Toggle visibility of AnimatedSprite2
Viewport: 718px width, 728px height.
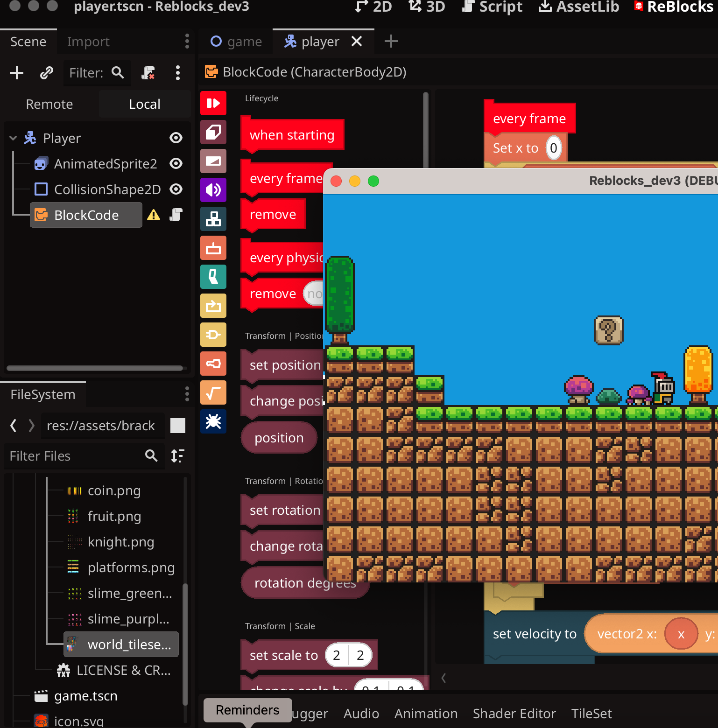(176, 163)
